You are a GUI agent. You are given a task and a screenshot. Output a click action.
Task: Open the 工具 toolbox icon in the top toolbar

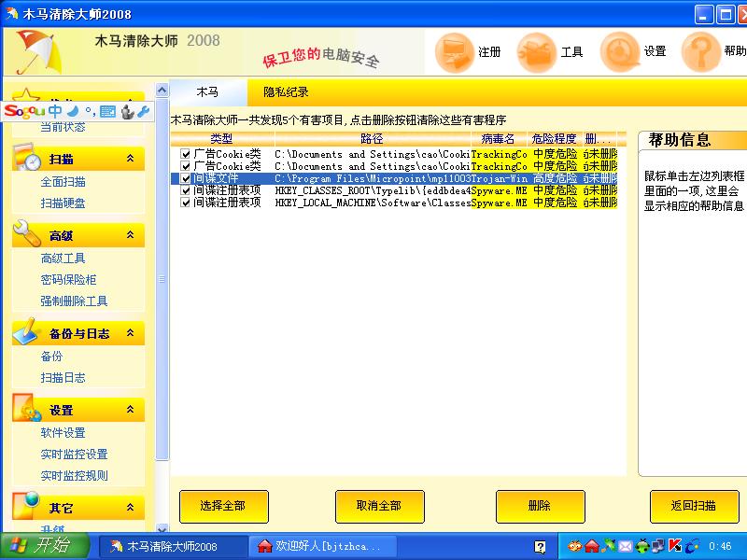pos(536,52)
